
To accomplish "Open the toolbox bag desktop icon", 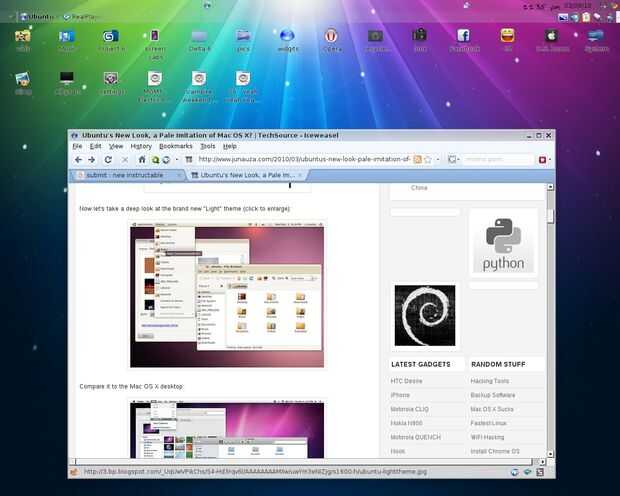I will click(419, 36).
